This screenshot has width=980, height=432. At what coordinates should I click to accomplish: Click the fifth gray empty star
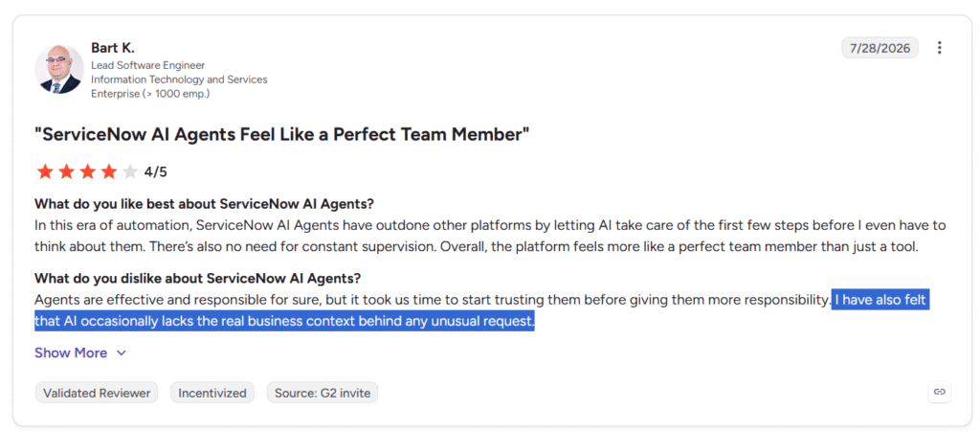tap(130, 171)
